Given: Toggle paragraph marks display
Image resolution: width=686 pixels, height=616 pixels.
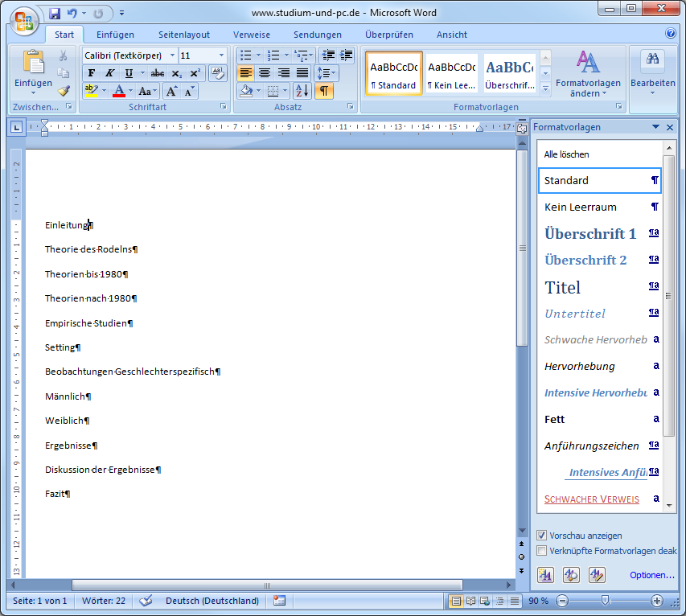Looking at the screenshot, I should [324, 91].
